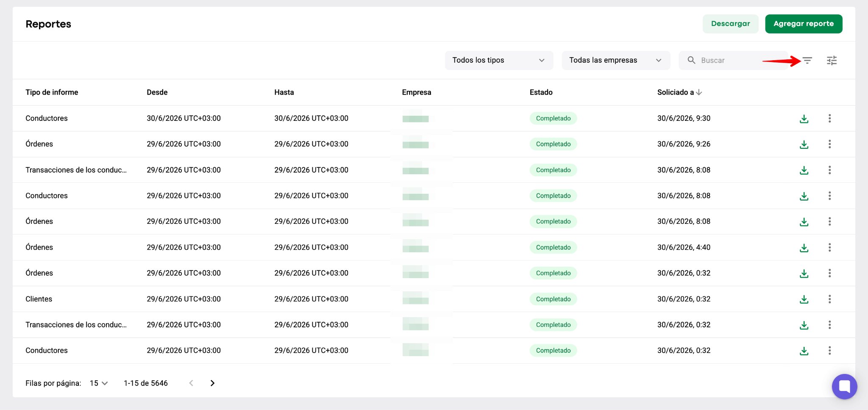Open more options for Órdenes 0:32 row
Image resolution: width=868 pixels, height=410 pixels.
(829, 273)
